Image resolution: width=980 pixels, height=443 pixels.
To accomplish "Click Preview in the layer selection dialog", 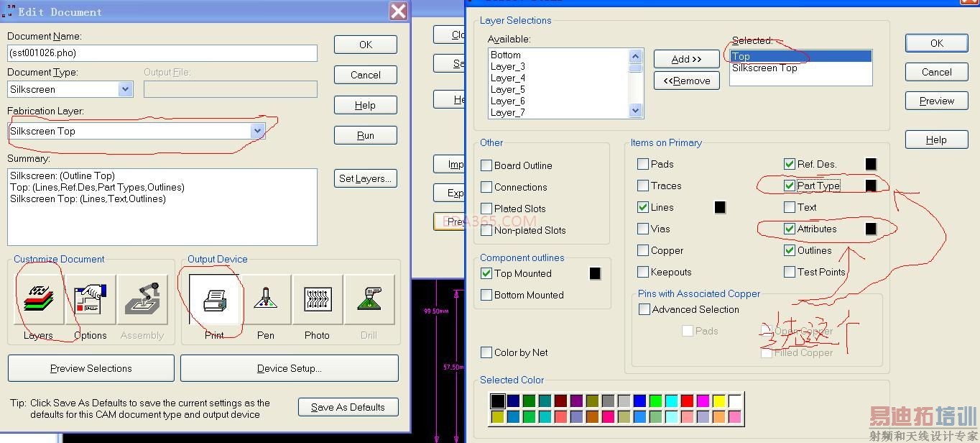I will pos(937,101).
